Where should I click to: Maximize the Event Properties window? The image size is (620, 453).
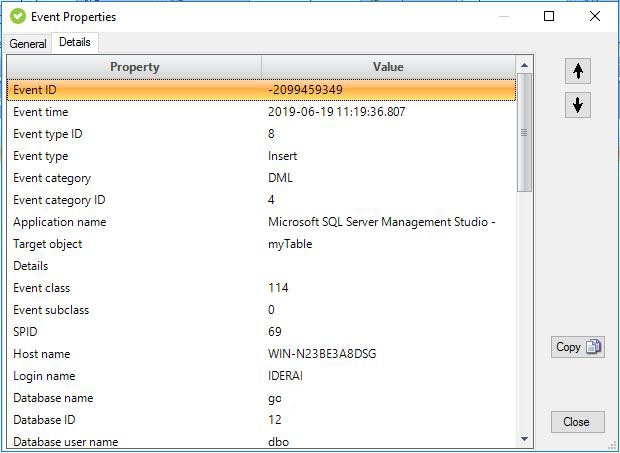(549, 16)
